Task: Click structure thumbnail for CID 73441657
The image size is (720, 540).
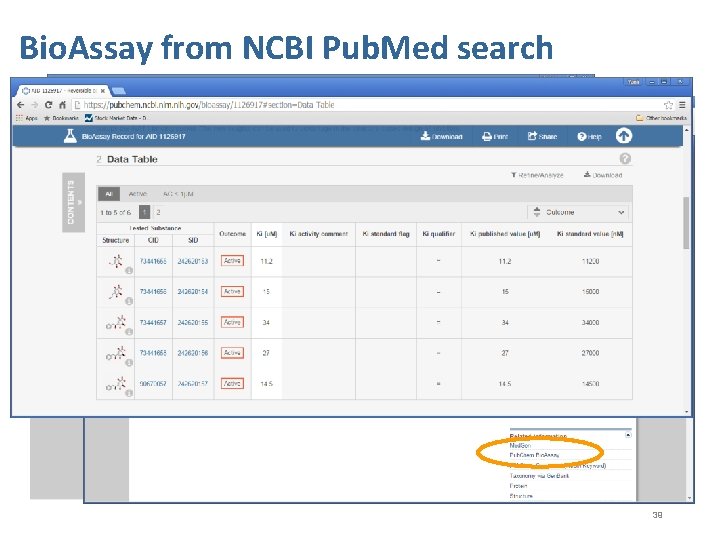Action: coord(116,323)
